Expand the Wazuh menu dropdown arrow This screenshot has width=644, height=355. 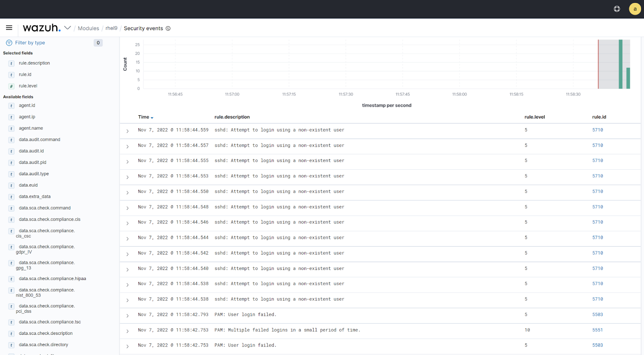[x=68, y=28]
